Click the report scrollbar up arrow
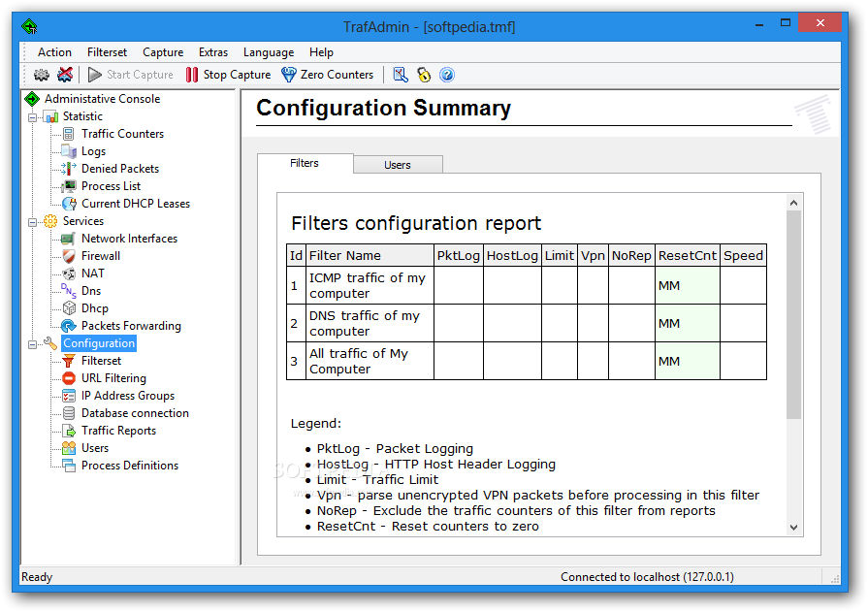This screenshot has width=868, height=612. tap(794, 203)
